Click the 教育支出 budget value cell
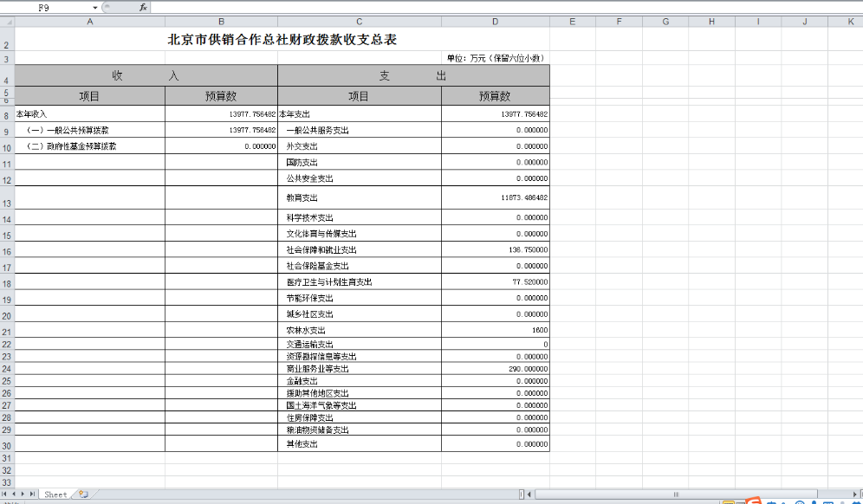Screen dimensions: 863x504 point(496,197)
